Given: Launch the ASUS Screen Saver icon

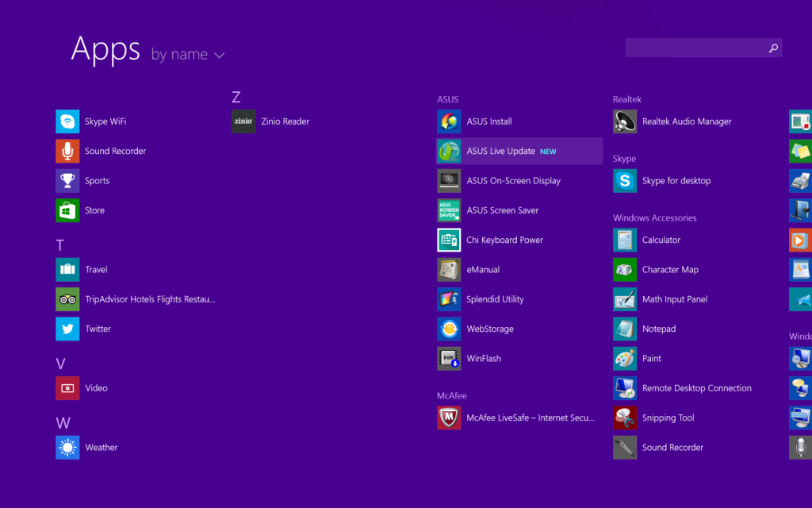Looking at the screenshot, I should tap(449, 210).
